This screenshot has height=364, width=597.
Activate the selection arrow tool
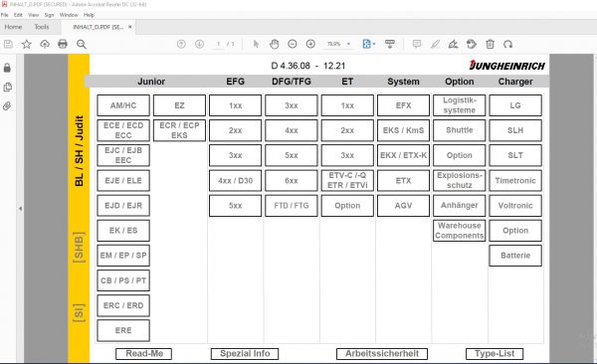coord(256,44)
